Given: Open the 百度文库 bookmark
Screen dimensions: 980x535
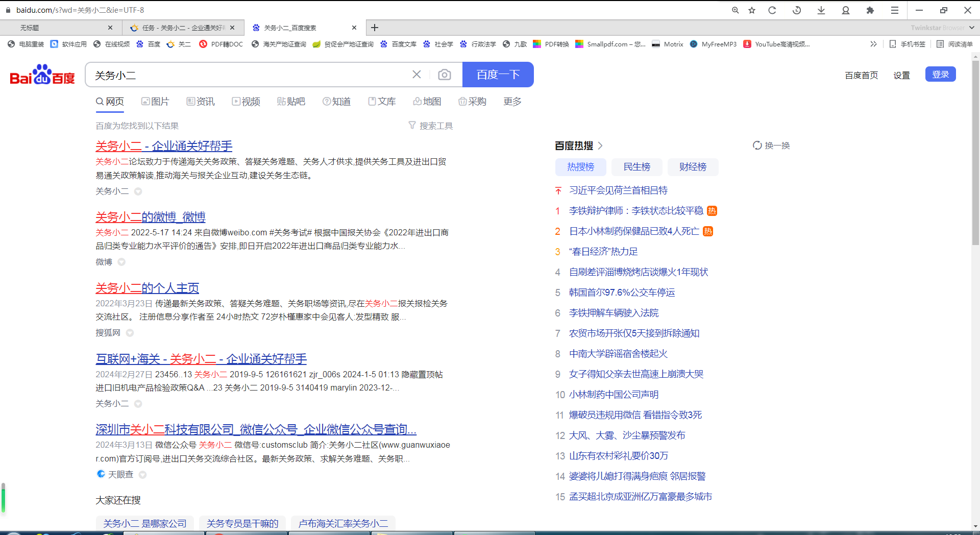Looking at the screenshot, I should [398, 44].
